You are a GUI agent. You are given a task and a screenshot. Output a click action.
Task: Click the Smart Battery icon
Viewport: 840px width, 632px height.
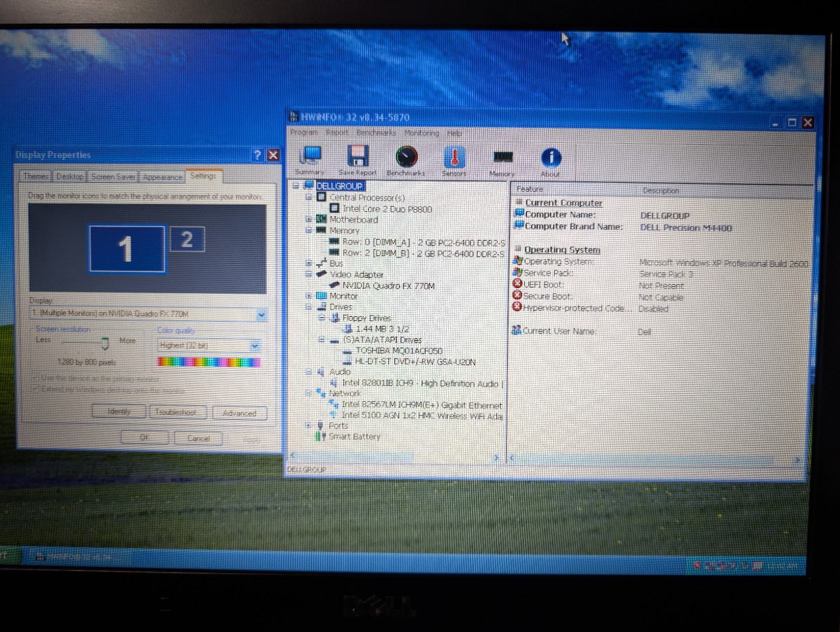[x=321, y=436]
